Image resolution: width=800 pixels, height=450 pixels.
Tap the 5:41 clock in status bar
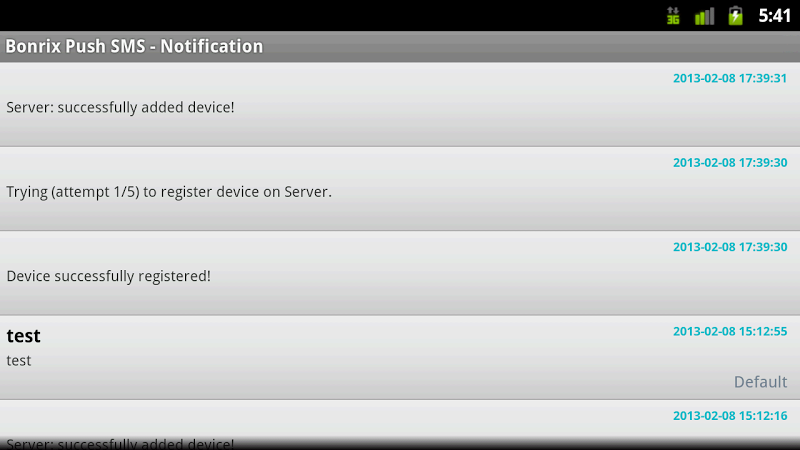tap(774, 16)
